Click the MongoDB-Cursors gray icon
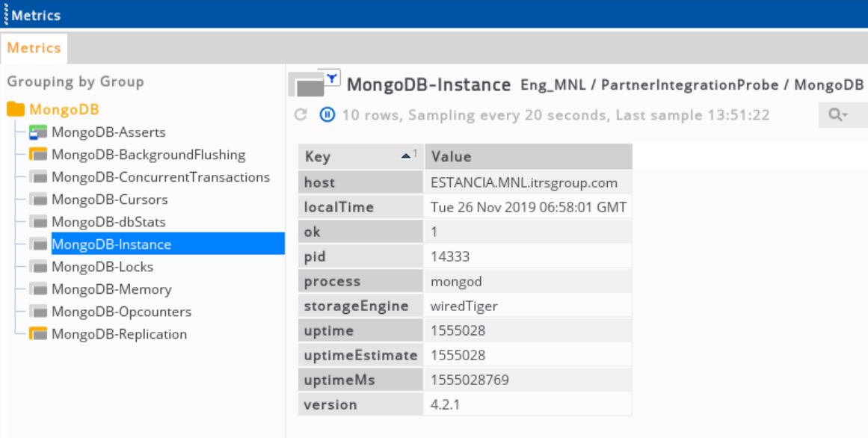This screenshot has width=868, height=438. (37, 200)
